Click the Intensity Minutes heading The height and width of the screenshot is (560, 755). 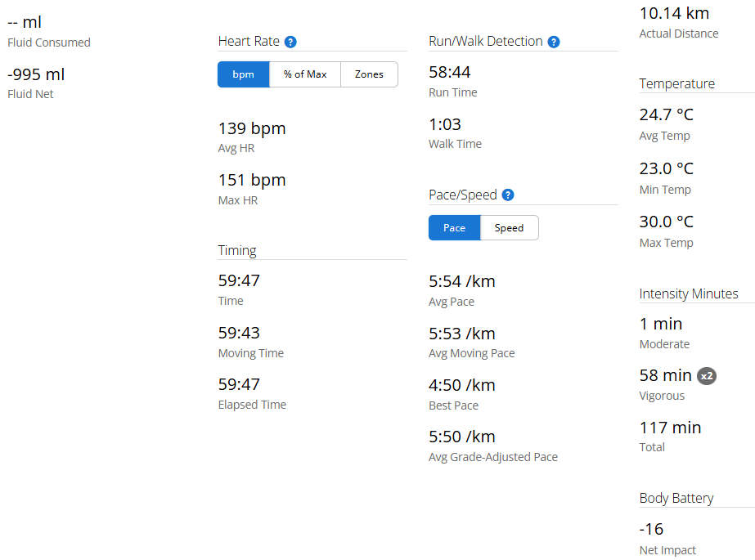688,293
